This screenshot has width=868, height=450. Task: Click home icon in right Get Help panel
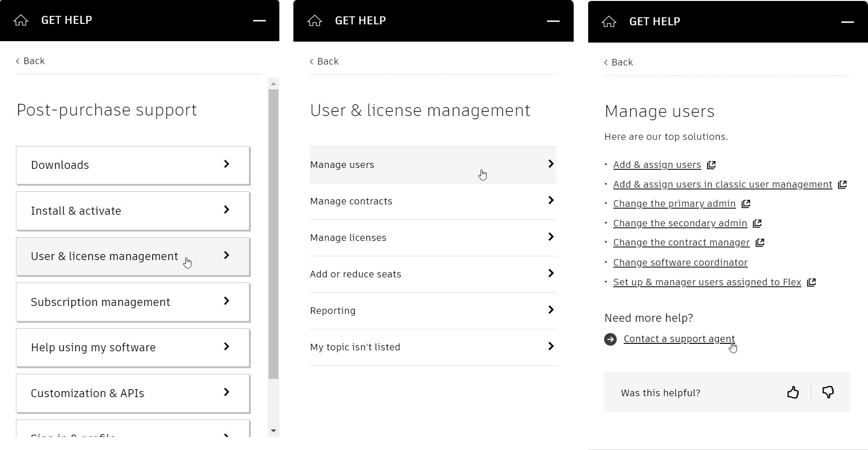pos(609,22)
